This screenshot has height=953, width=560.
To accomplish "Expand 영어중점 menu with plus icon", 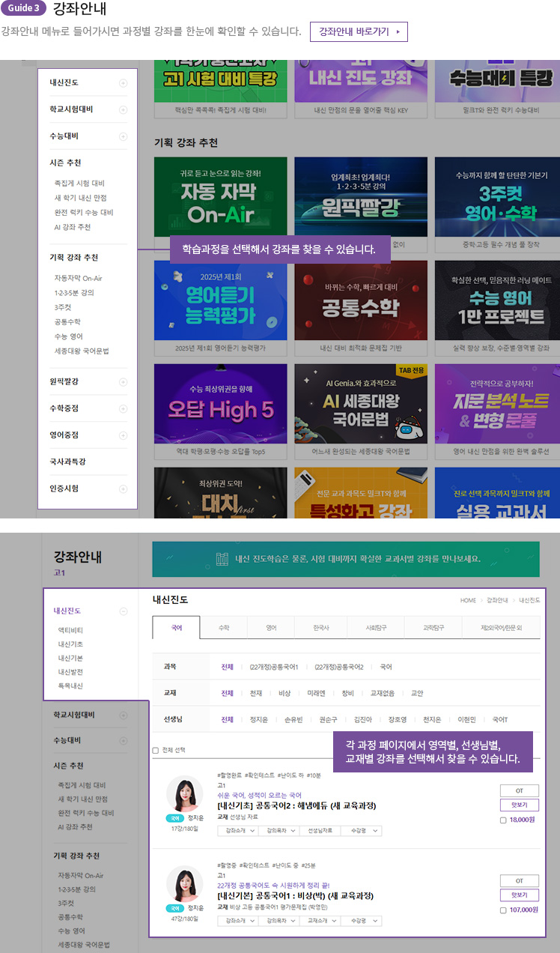I will pos(123,435).
